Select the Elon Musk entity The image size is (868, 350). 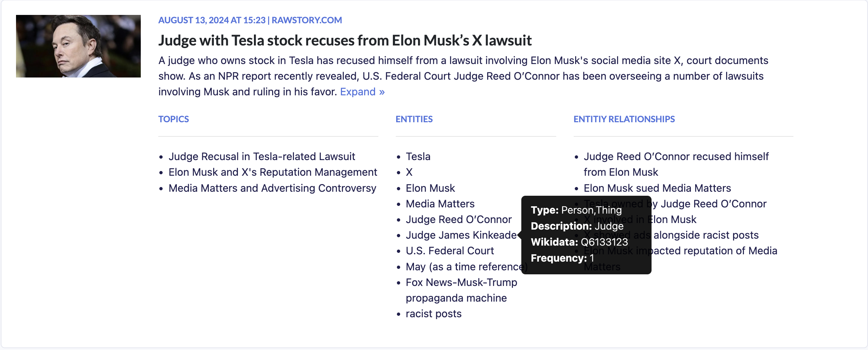point(430,188)
